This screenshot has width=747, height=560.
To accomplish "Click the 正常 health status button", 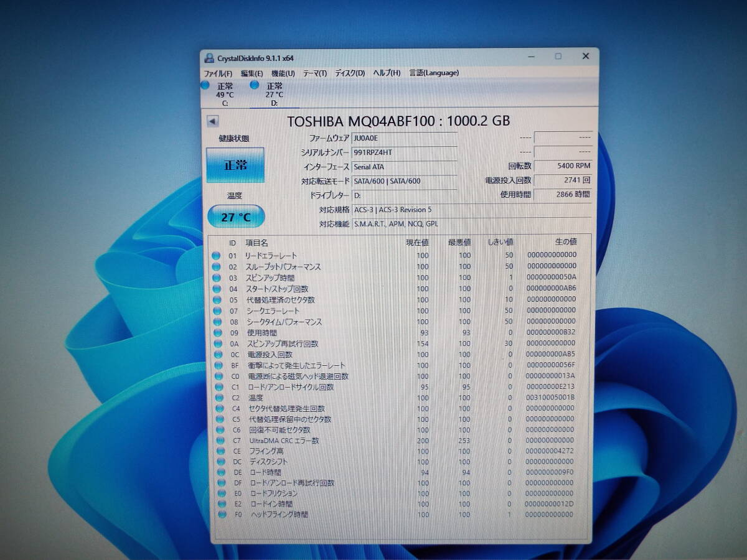I will [235, 165].
